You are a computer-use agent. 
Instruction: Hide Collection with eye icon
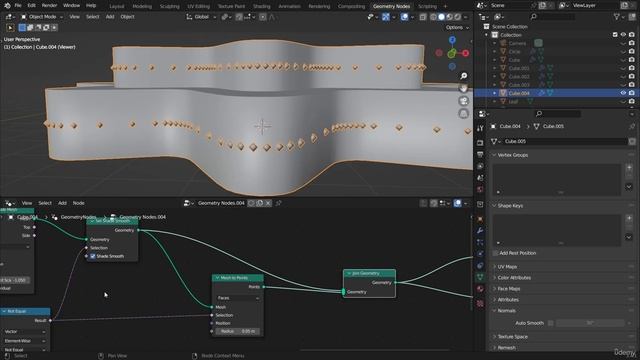623,35
